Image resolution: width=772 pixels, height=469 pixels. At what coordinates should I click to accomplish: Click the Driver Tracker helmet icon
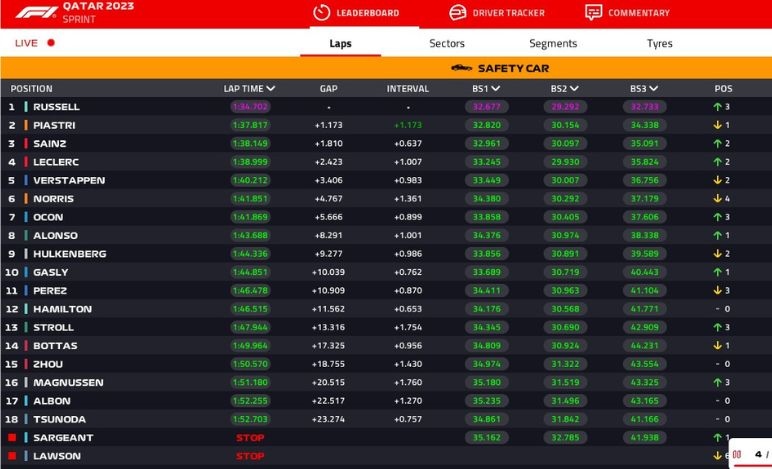click(458, 13)
